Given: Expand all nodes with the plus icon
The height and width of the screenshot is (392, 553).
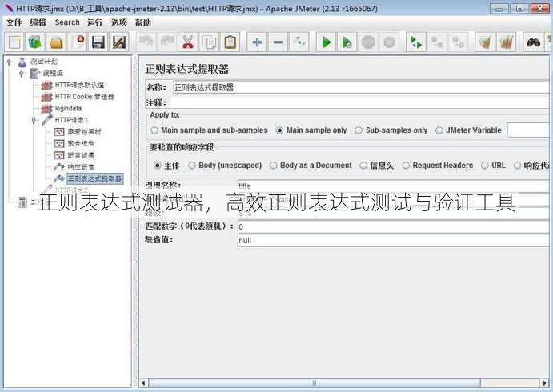Looking at the screenshot, I should click(x=257, y=42).
